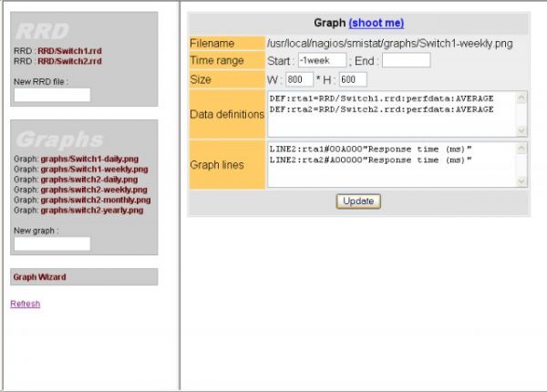547x392 pixels.
Task: Click the New RRD file input field
Action: [x=52, y=95]
